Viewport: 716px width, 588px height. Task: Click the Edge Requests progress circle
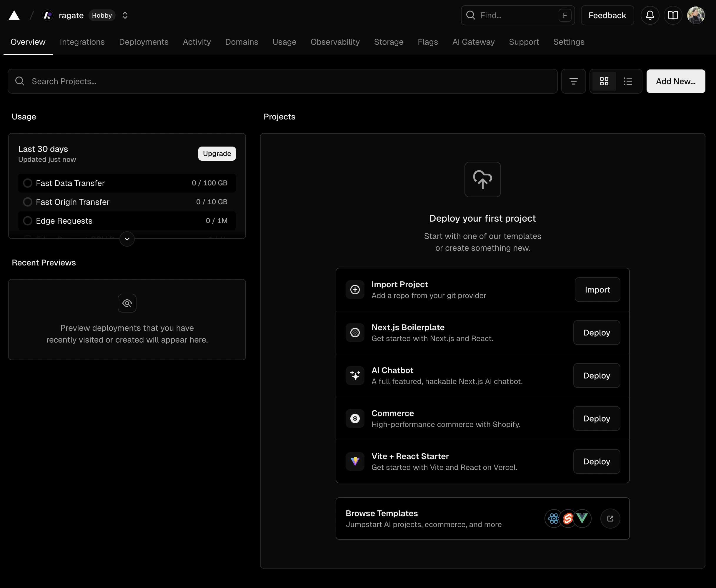click(27, 221)
